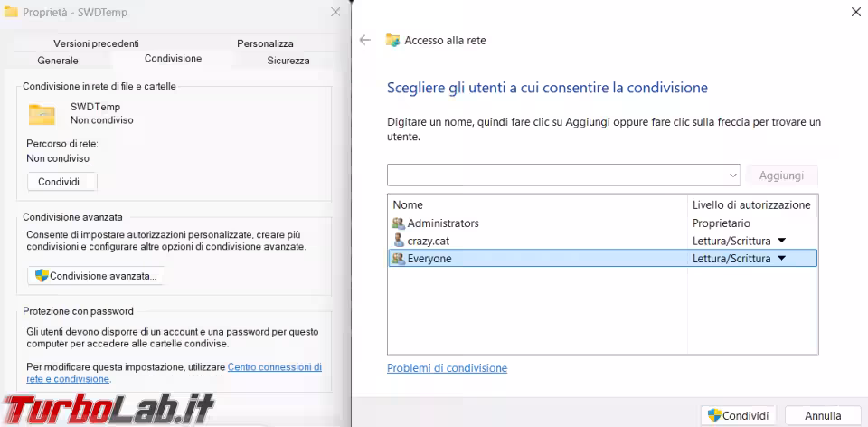868x427 pixels.
Task: Click the Proprietario permission value
Action: click(722, 223)
